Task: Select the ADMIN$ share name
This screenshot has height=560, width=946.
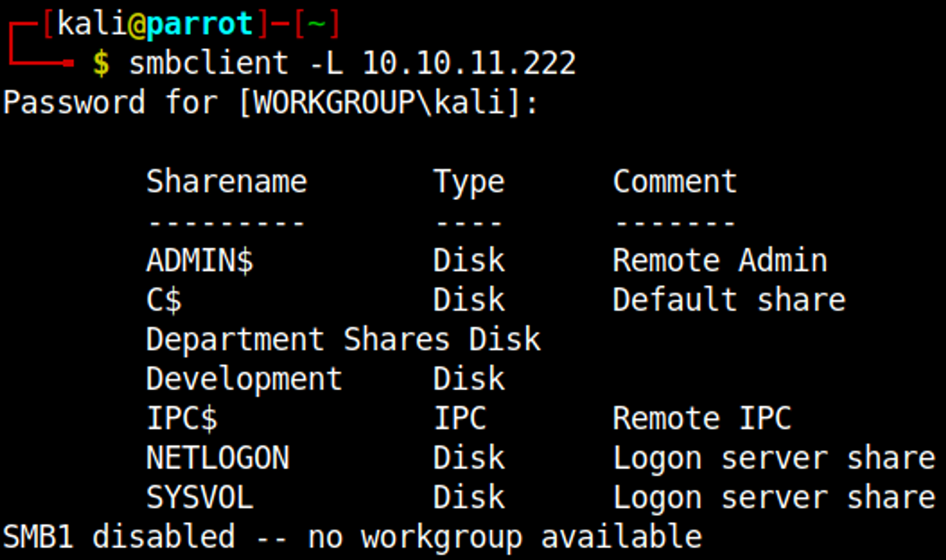Action: click(200, 261)
